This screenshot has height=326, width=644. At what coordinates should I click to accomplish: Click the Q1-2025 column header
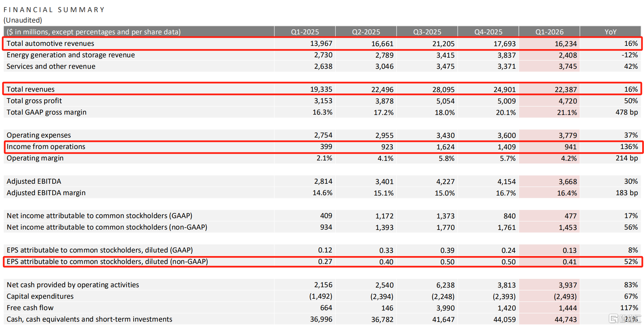[305, 32]
